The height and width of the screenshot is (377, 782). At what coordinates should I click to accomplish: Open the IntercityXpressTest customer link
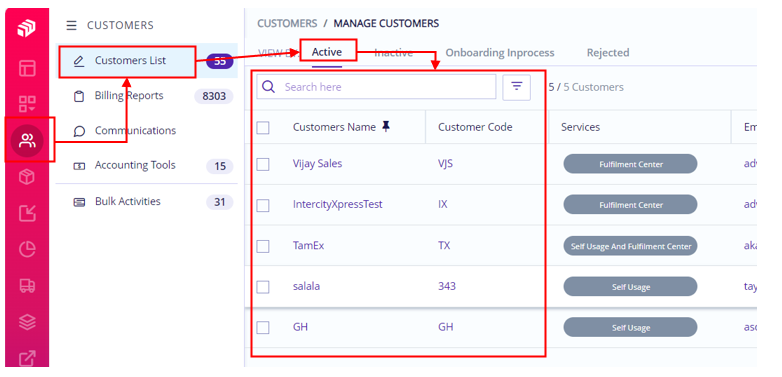[338, 204]
